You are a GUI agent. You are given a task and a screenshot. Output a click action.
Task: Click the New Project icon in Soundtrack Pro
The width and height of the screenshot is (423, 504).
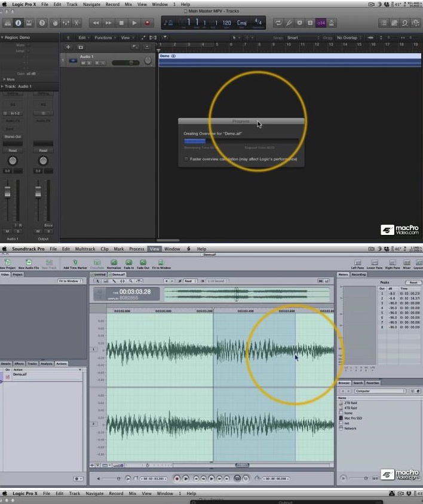pos(7,264)
